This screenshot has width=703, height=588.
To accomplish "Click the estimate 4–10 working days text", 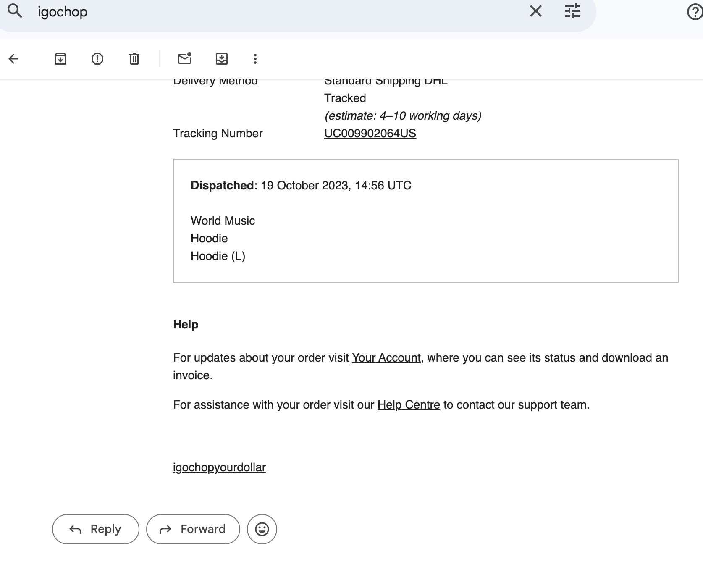I will coord(403,116).
